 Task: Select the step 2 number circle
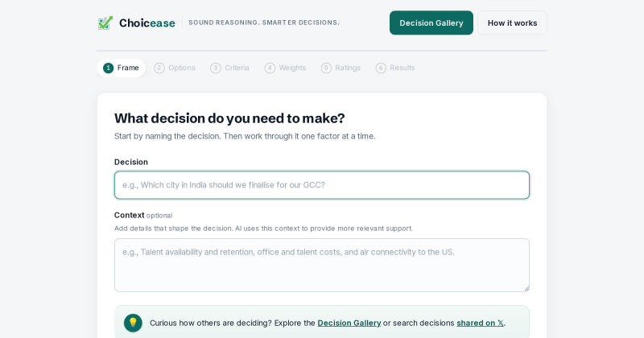pos(159,68)
